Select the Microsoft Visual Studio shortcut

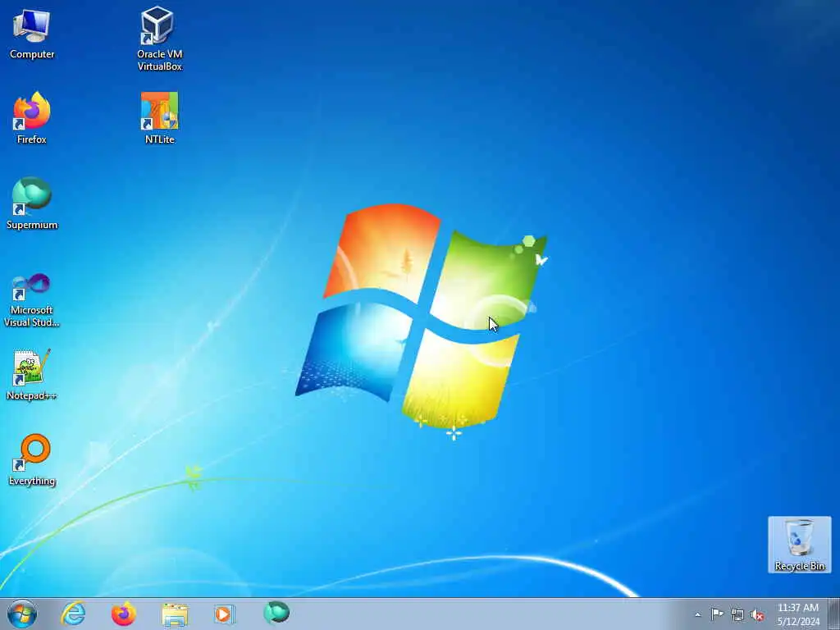click(32, 300)
